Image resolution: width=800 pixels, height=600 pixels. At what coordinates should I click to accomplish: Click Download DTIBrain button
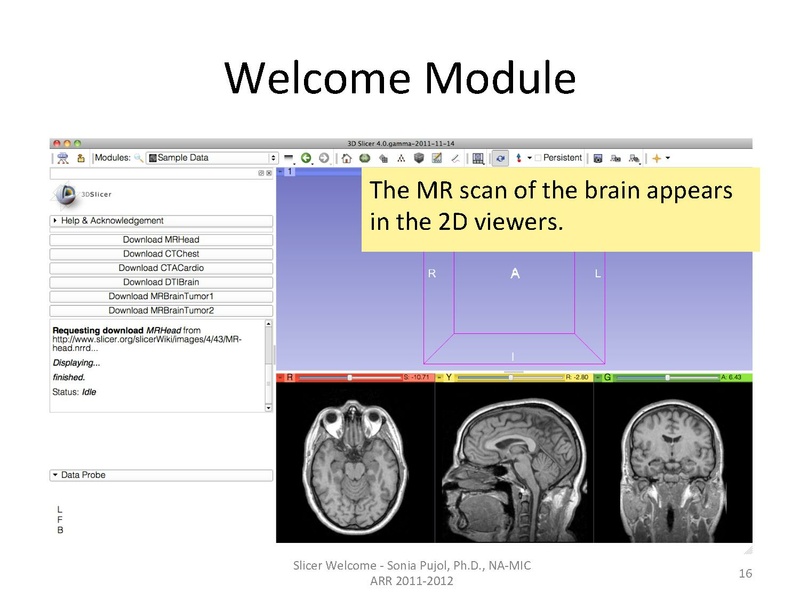coord(161,282)
